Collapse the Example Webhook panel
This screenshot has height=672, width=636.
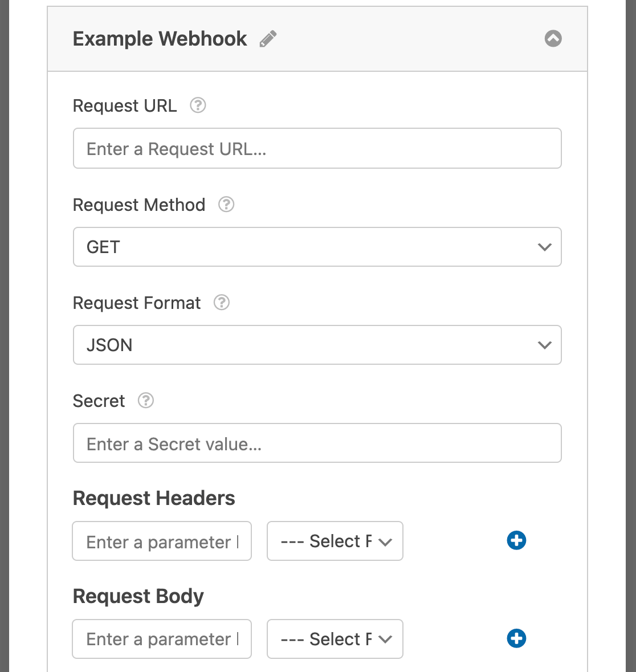552,38
